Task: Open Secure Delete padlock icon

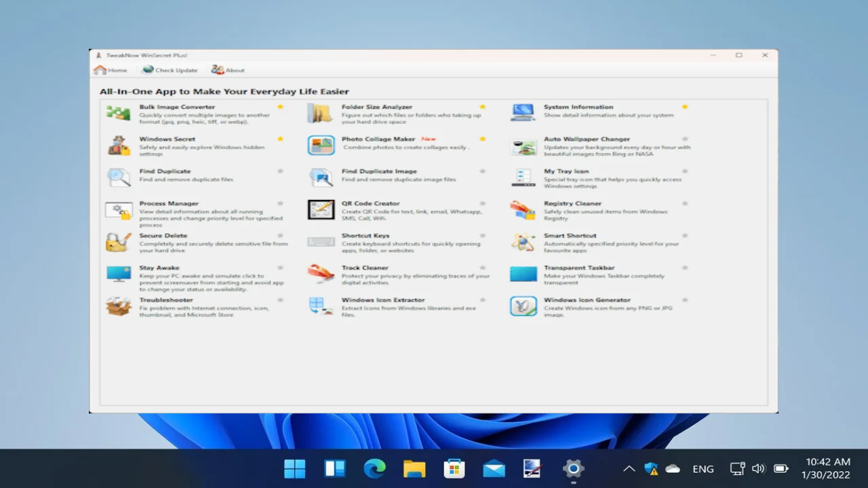Action: click(118, 242)
